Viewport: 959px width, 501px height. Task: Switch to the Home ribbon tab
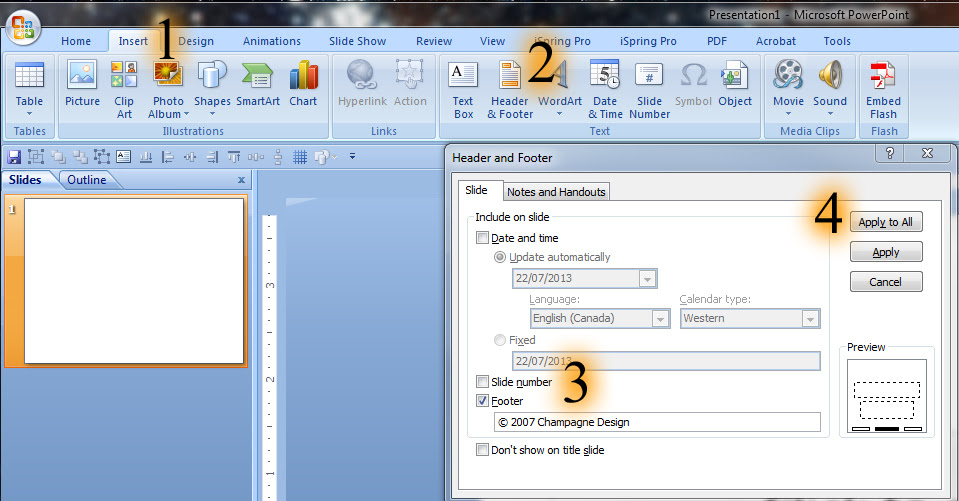(76, 41)
